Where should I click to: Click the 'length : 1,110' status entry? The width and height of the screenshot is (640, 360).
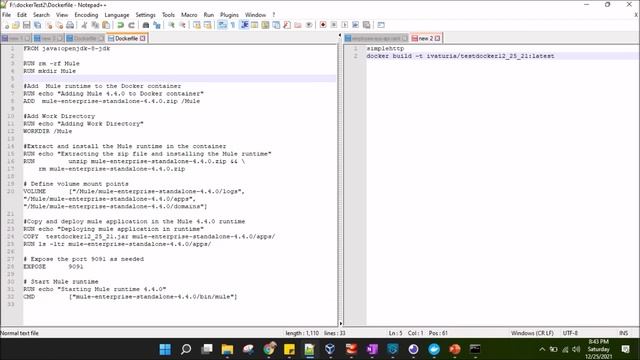tap(302, 333)
